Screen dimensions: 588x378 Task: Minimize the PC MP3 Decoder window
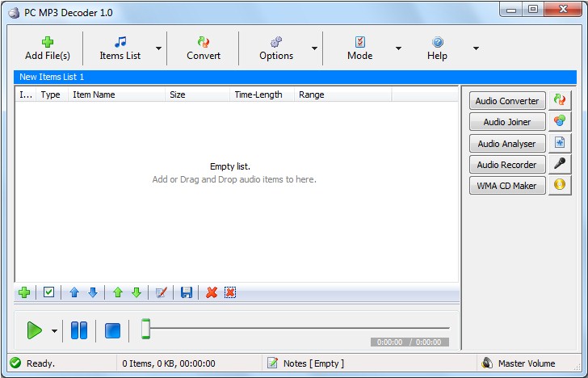click(x=510, y=9)
